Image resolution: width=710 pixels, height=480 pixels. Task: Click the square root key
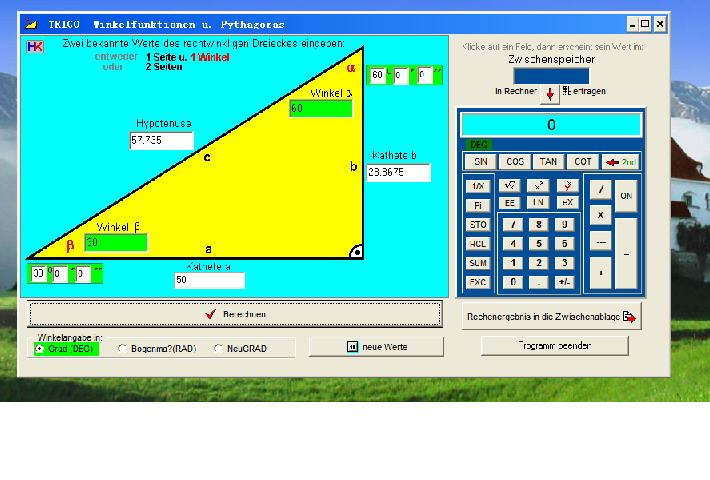tap(509, 185)
